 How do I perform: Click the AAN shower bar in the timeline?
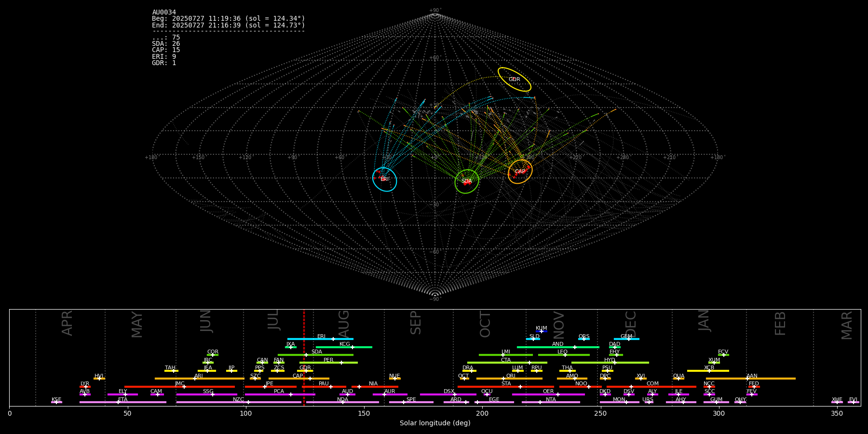point(751,379)
